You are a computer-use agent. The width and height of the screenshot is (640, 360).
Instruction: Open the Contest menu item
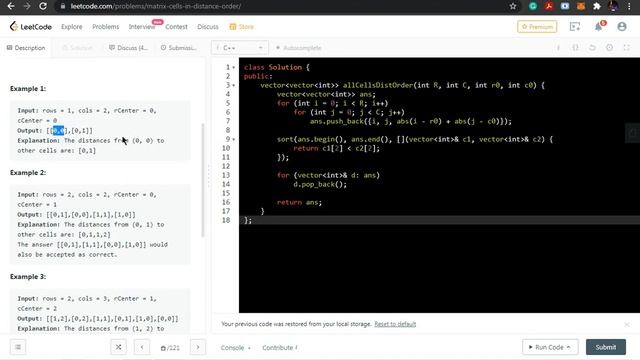[x=176, y=27]
